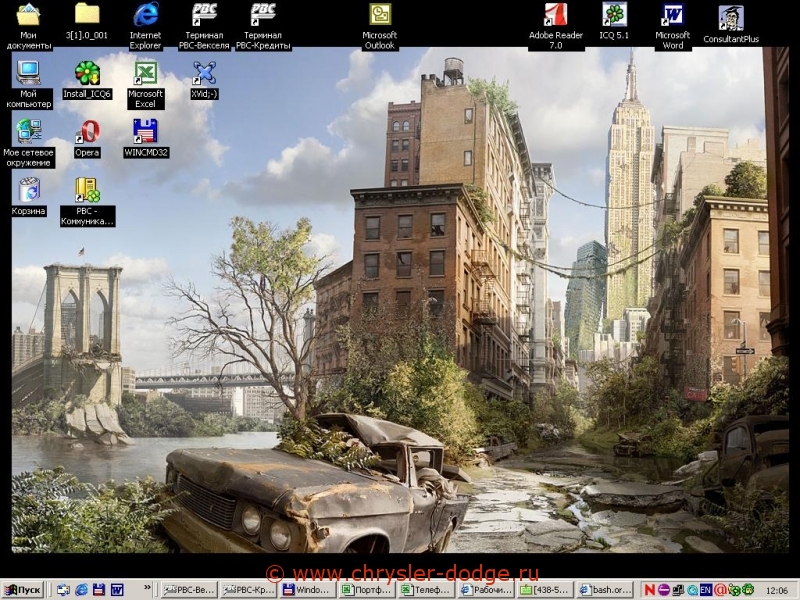Viewport: 800px width, 600px height.
Task: Switch to the bash.or... browser taskbar button
Action: tap(606, 590)
